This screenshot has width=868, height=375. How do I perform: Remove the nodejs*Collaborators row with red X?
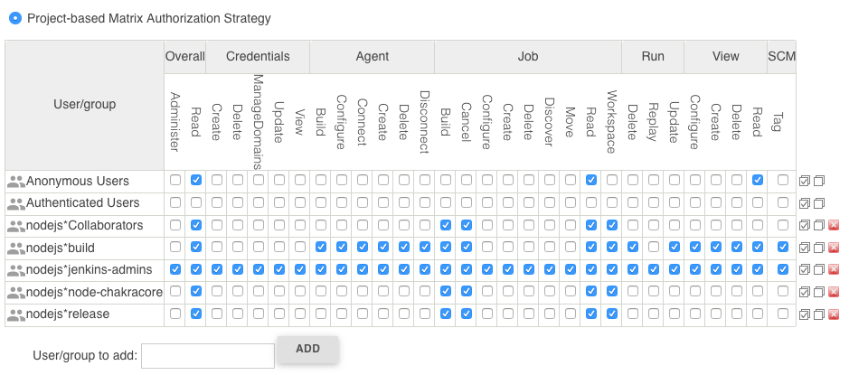point(834,225)
